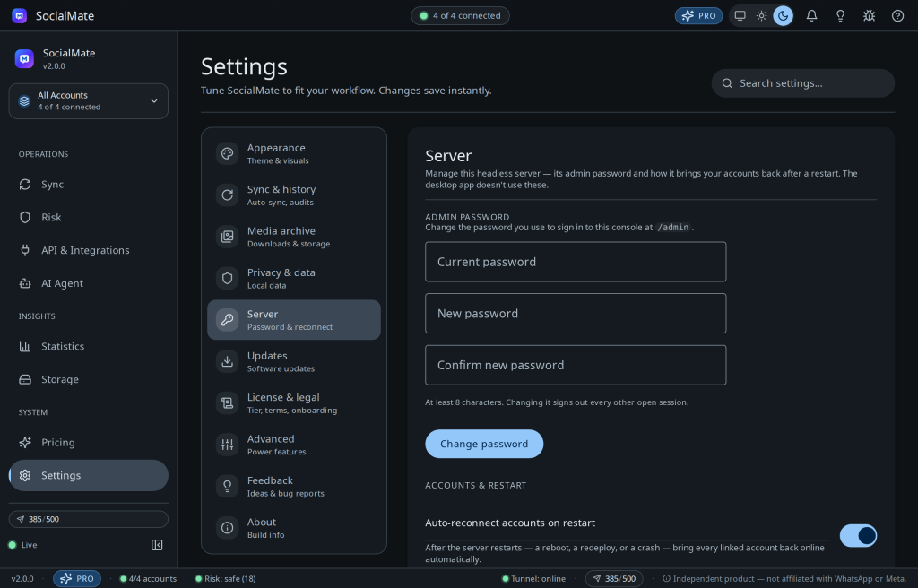Click the Change password button
918x588 pixels.
point(484,444)
